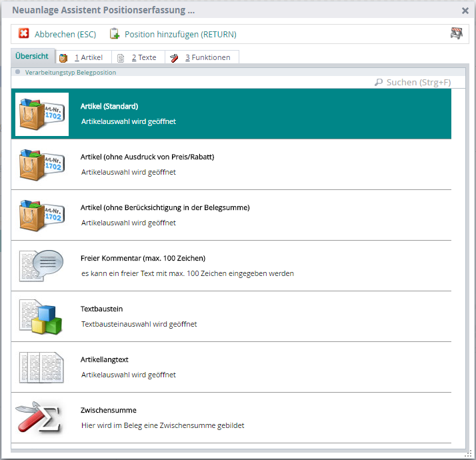The image size is (476, 460).
Task: Select the Artikel (Standard) shopping bag icon
Action: 42,114
